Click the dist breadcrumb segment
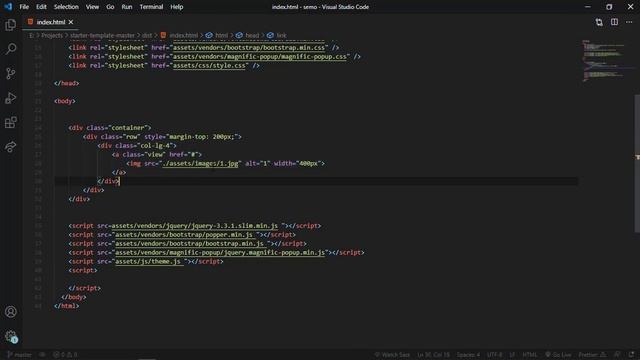 click(147, 36)
